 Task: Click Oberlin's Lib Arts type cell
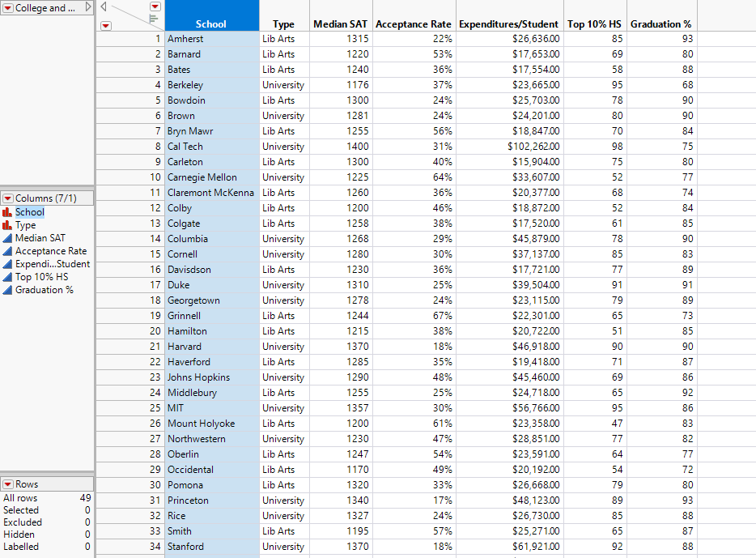pyautogui.click(x=284, y=454)
